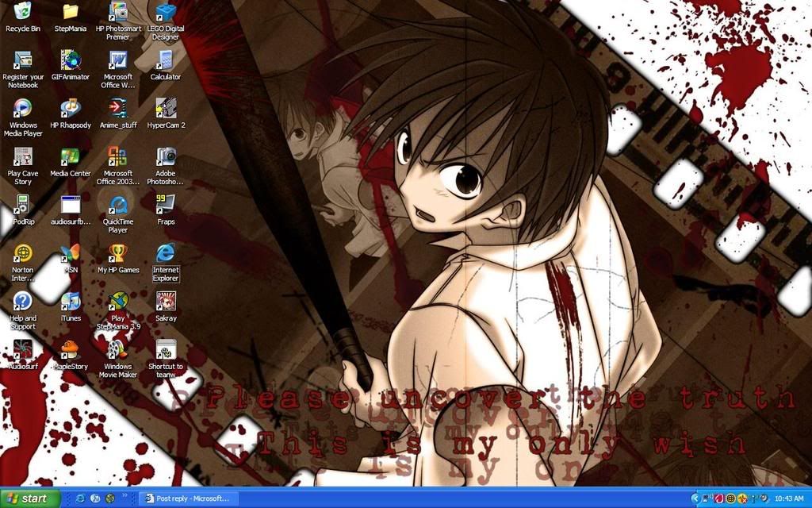Select the Windows Movie Maker shortcut
812x508 pixels.
coord(118,359)
